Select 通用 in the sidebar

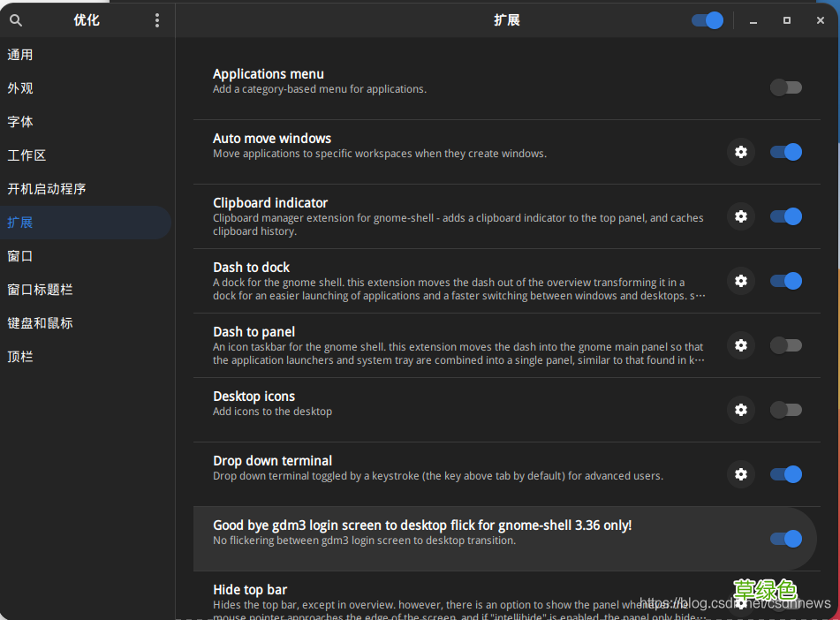20,55
